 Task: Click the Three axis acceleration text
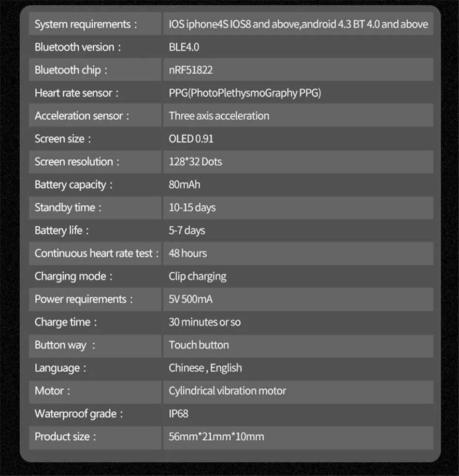pos(219,116)
